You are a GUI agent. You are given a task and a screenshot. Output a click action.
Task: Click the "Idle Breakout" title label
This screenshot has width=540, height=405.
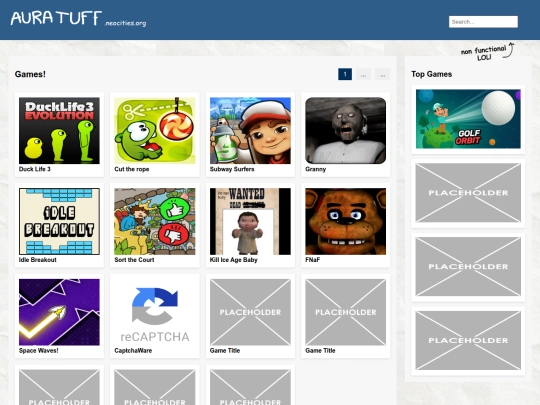coord(38,260)
